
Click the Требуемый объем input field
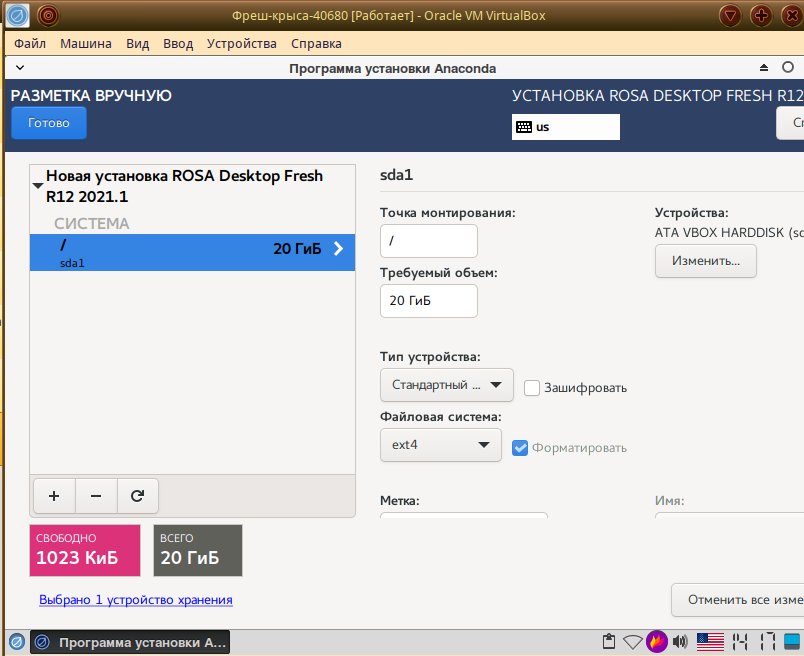coord(428,301)
